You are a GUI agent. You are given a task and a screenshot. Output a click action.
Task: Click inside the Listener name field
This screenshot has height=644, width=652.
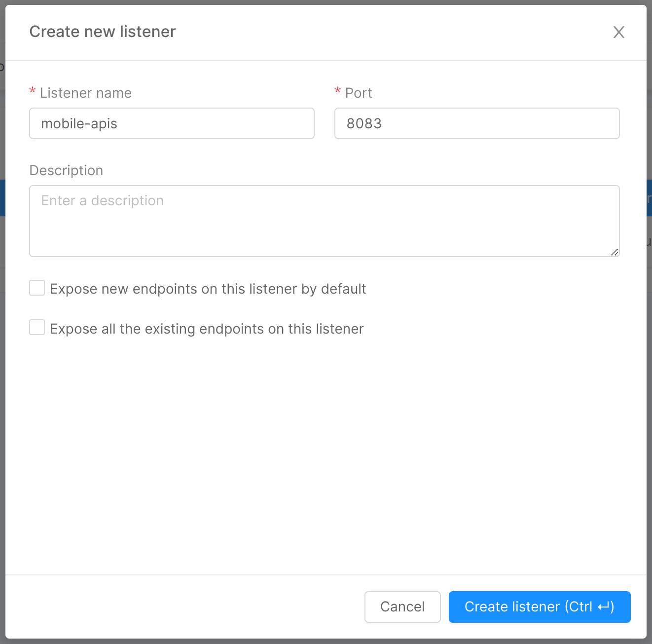click(172, 123)
